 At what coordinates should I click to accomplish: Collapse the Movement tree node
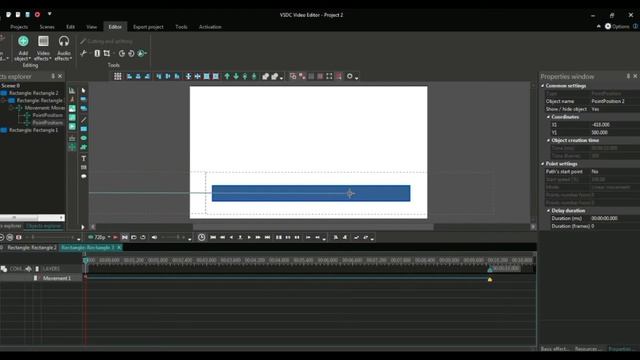coord(11,108)
